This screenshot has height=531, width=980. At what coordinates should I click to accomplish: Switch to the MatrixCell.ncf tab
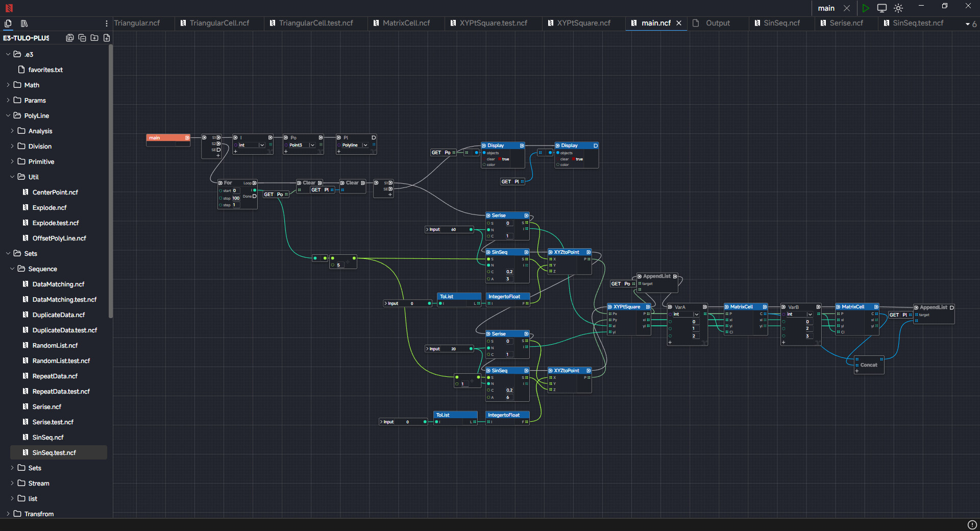coord(406,23)
